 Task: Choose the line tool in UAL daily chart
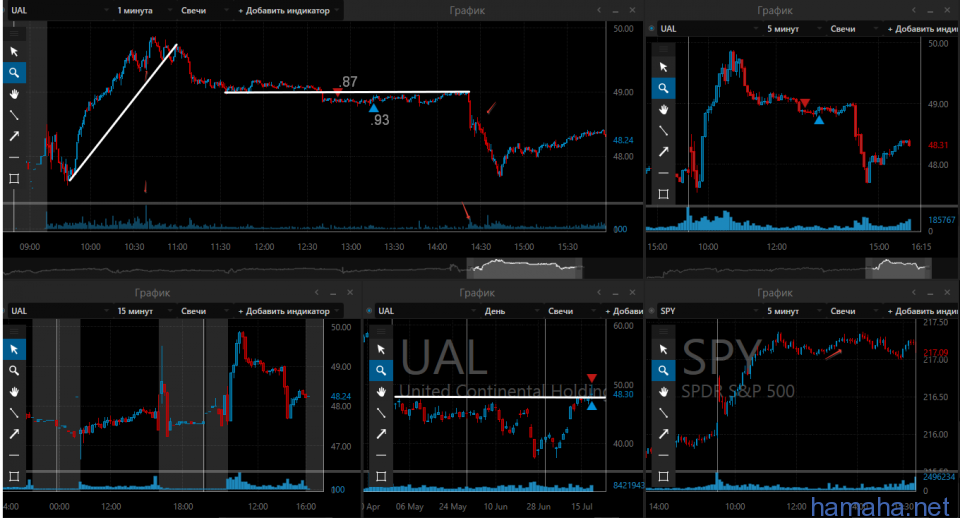point(381,413)
